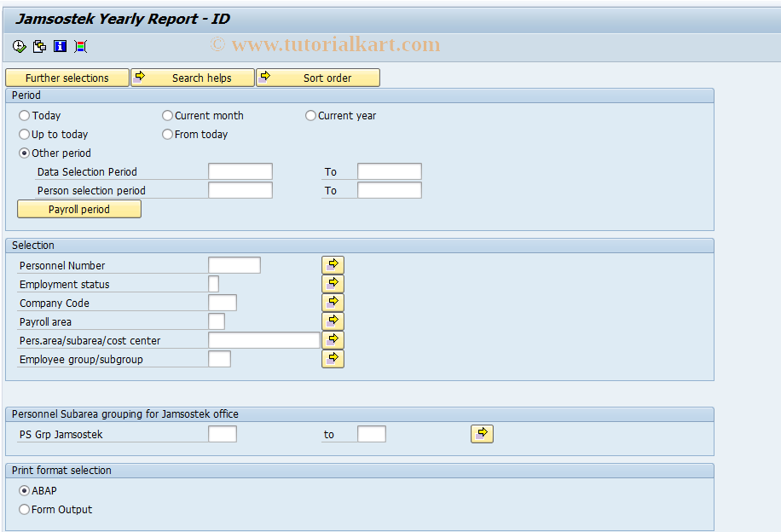Open multiple selection for Personnel Number

[x=333, y=265]
